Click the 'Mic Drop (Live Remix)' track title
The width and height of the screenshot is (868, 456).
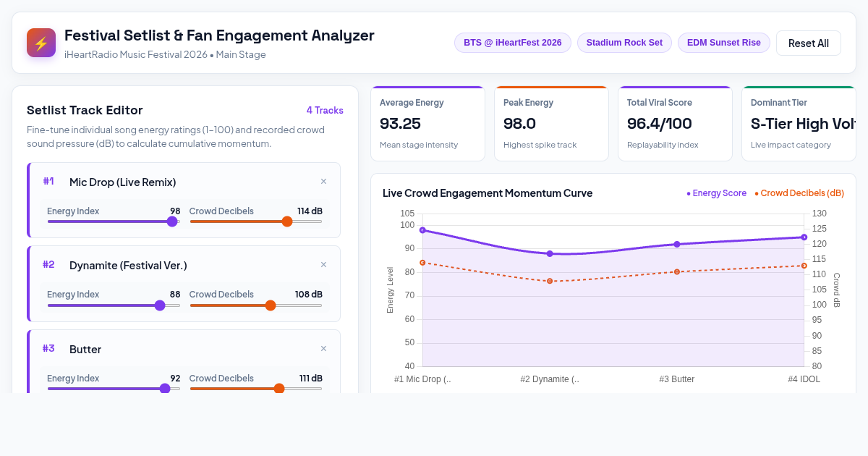123,182
